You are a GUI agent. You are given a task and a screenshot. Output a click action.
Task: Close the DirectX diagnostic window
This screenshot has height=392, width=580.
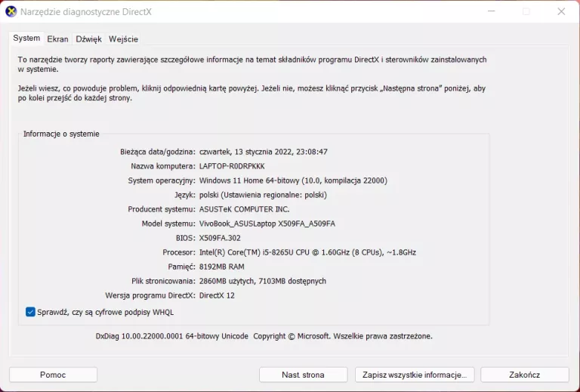(x=561, y=11)
